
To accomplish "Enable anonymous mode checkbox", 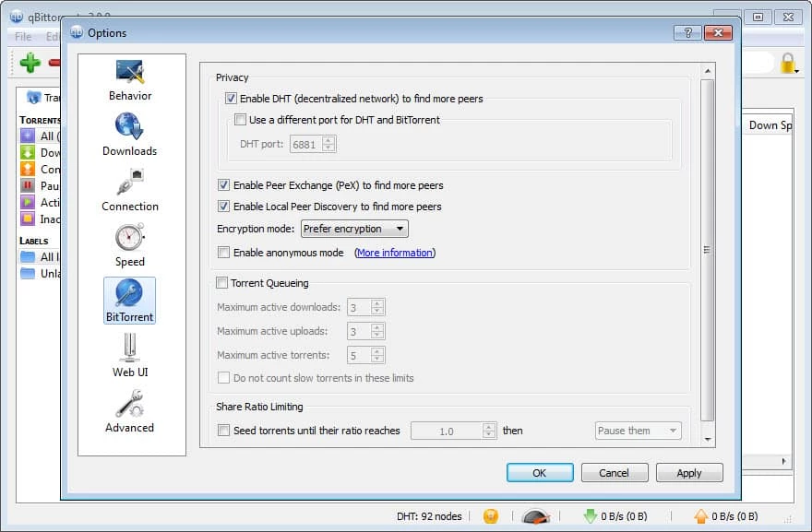I will (x=223, y=253).
